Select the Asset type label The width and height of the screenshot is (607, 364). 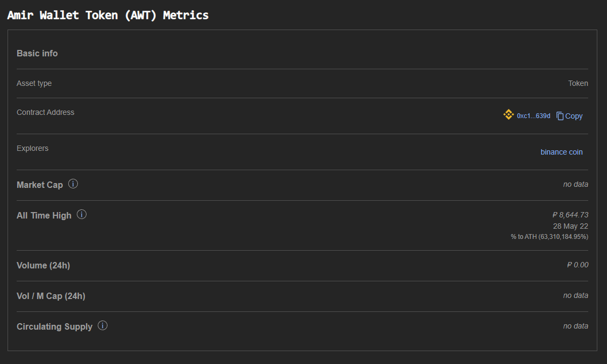pyautogui.click(x=34, y=84)
